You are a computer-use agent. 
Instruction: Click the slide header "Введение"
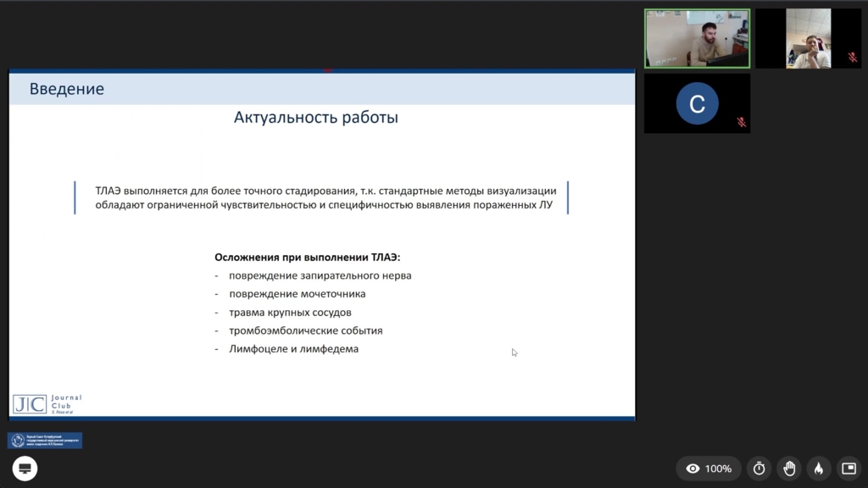coord(67,89)
